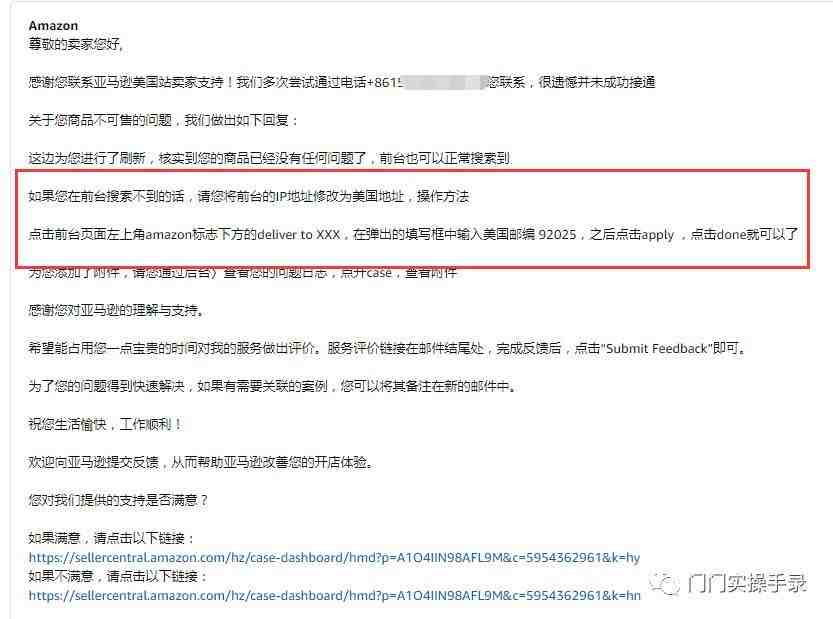Select the sentence mentioning IP地址修改为美国地址
The width and height of the screenshot is (833, 619).
pyautogui.click(x=249, y=197)
